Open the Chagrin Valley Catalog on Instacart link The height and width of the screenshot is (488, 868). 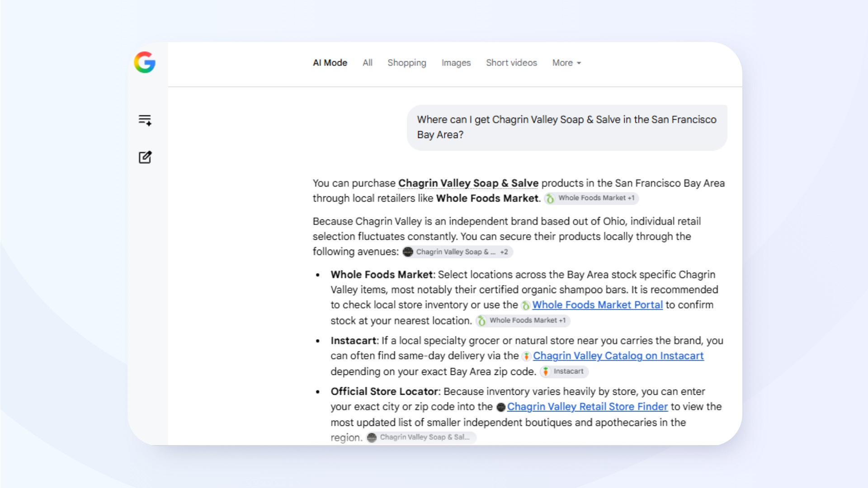coord(618,356)
